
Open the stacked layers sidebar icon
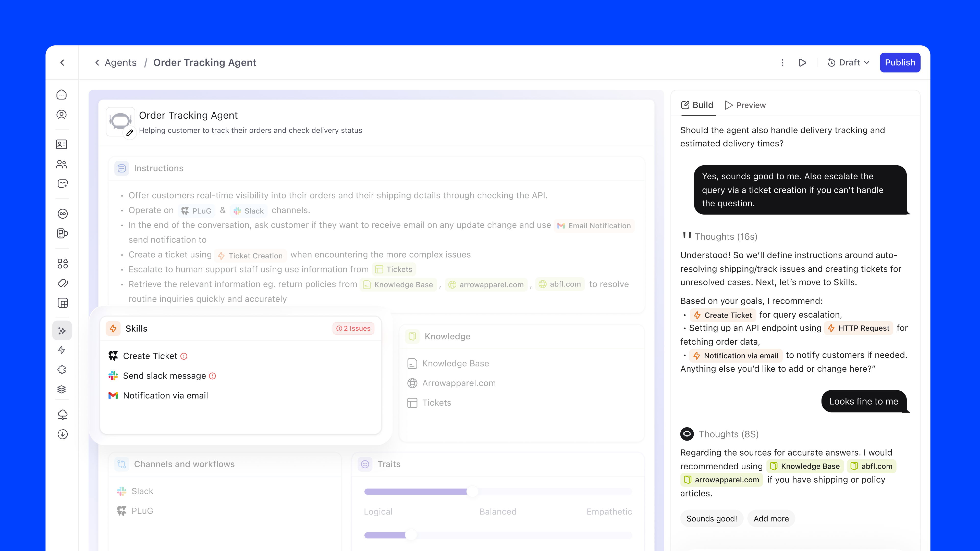62,389
